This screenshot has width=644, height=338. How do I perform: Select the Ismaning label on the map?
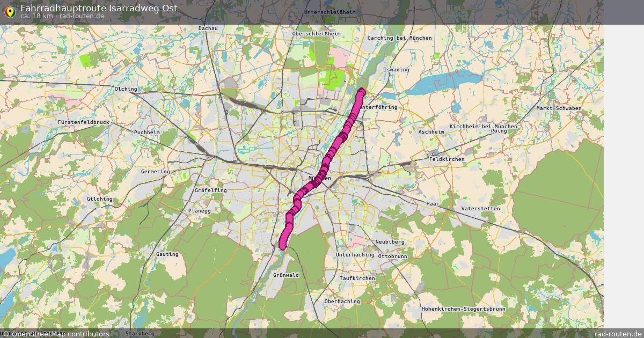(x=396, y=70)
